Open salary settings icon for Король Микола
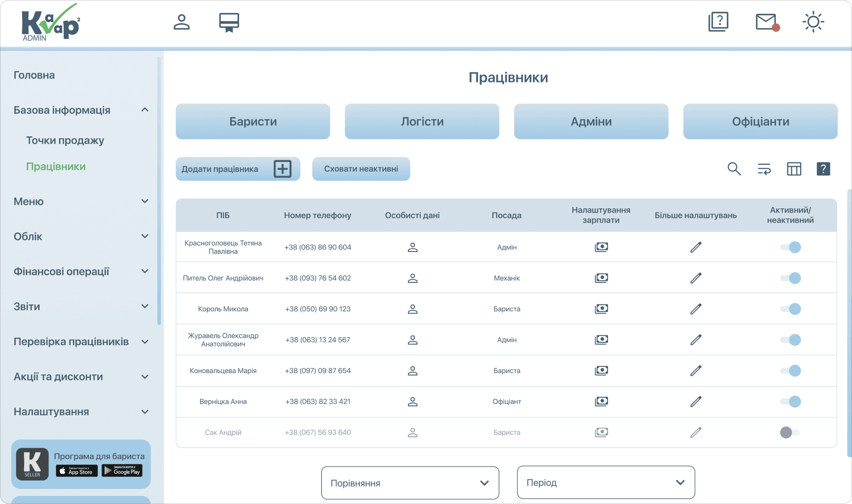 point(601,308)
